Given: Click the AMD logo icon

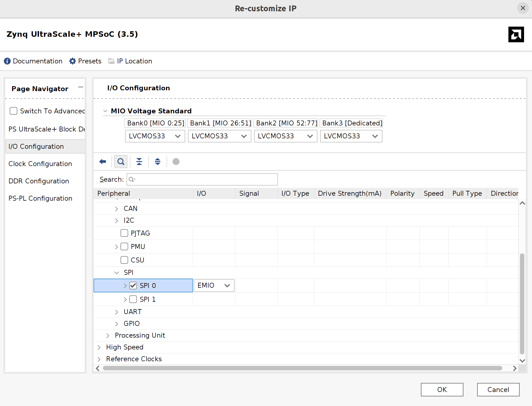Looking at the screenshot, I should [516, 34].
